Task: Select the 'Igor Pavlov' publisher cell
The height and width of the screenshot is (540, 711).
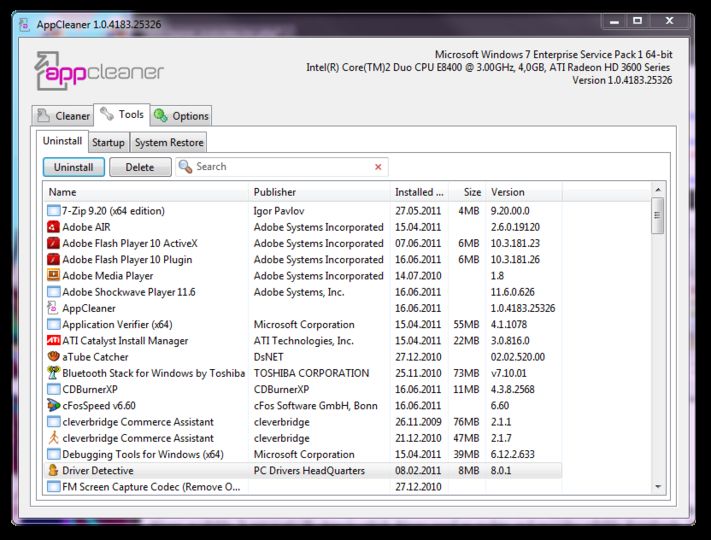Action: point(279,211)
